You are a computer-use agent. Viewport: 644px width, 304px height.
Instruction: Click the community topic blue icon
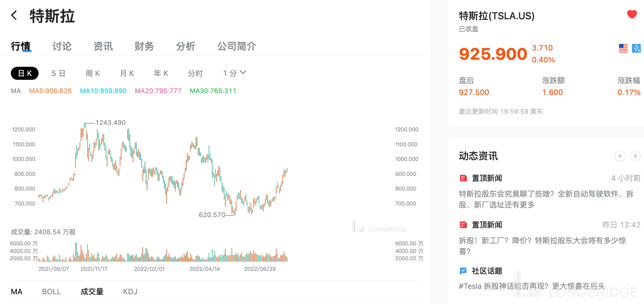[463, 271]
